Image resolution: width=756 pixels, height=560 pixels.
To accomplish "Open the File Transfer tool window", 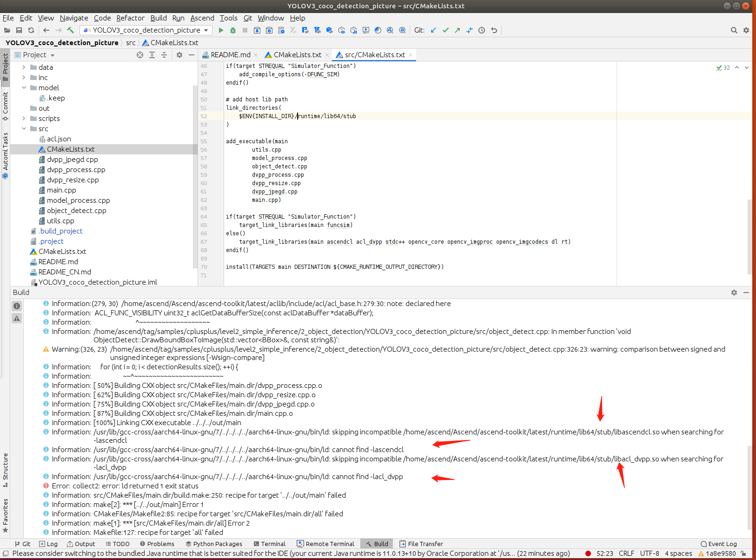I will click(x=421, y=544).
